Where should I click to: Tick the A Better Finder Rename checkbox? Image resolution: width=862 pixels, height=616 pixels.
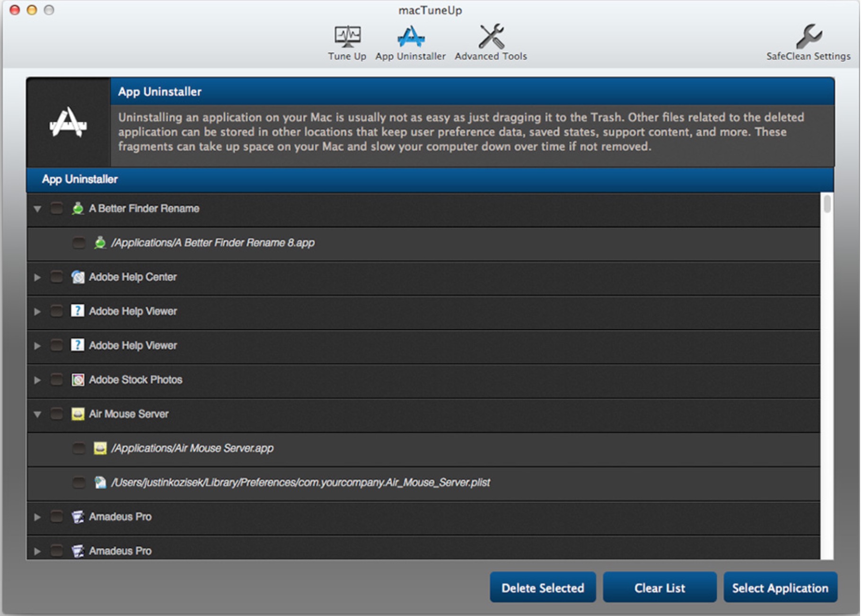56,208
